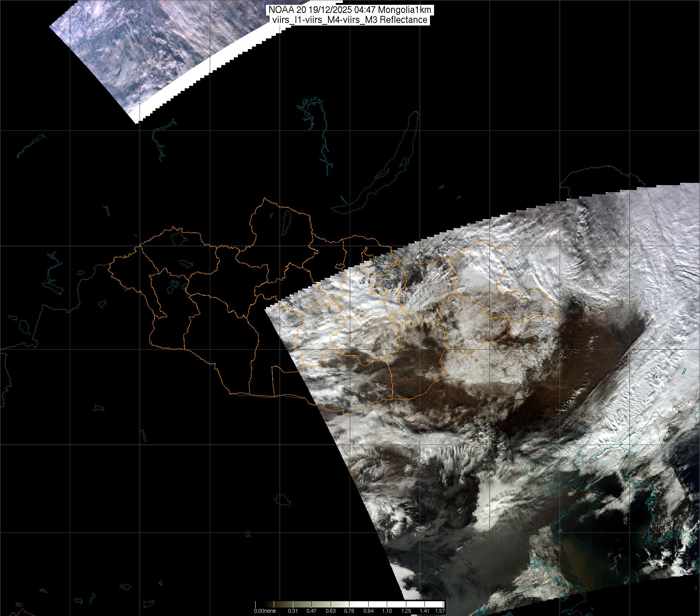Click the "0.94" colorbar label

click(x=369, y=611)
